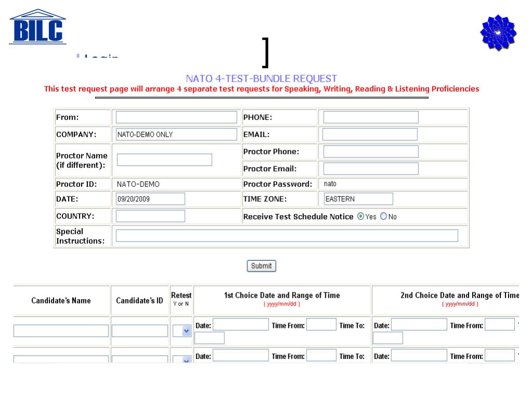The width and height of the screenshot is (532, 399).
Task: Click the Proctor Password value nato
Action: pos(330,184)
